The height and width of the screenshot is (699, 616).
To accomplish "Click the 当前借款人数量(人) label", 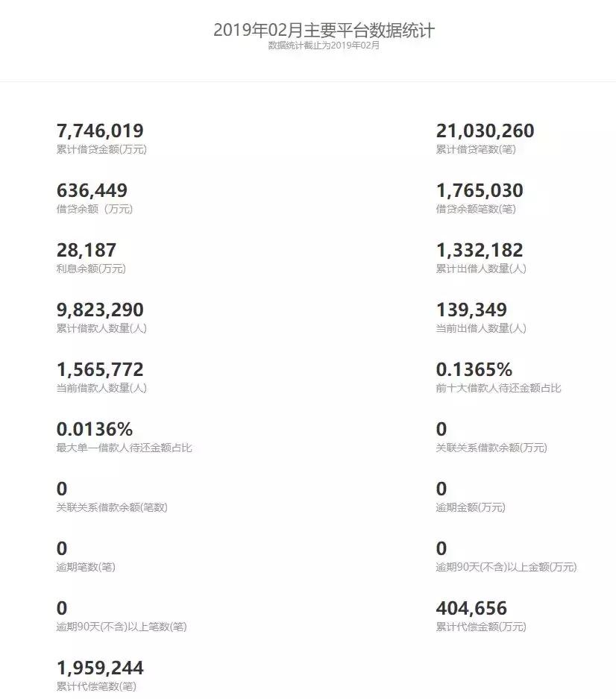I will coord(101,388).
